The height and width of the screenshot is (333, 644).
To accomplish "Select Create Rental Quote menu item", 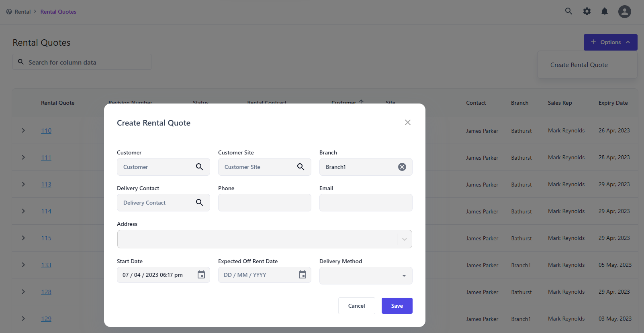I will pos(579,65).
